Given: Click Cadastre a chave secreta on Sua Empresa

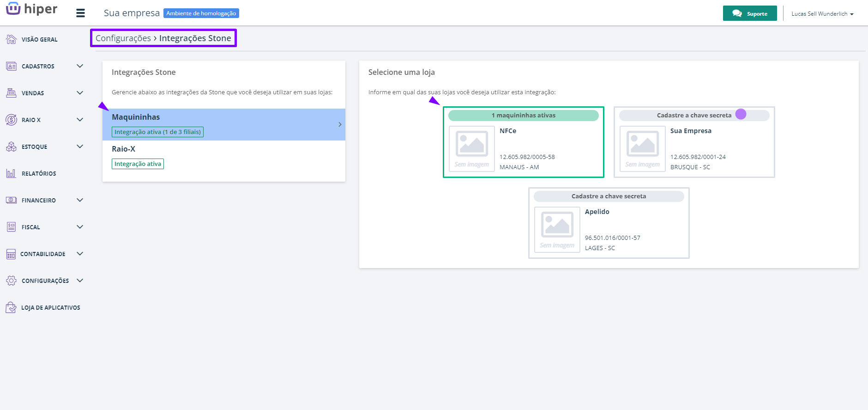Looking at the screenshot, I should pyautogui.click(x=694, y=115).
